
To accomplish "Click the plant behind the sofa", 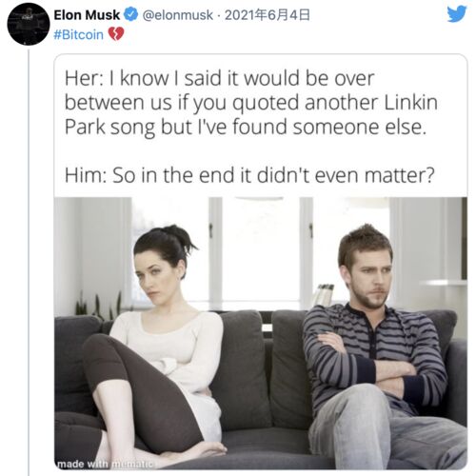I will (x=98, y=305).
